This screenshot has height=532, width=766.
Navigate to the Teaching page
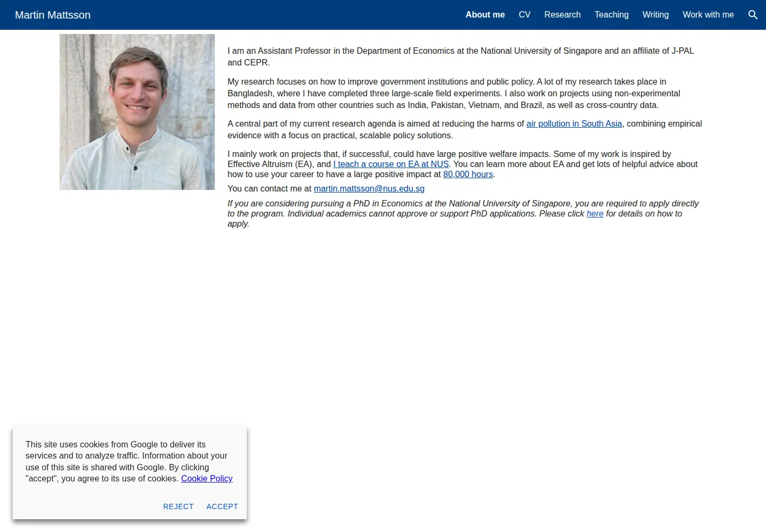612,15
